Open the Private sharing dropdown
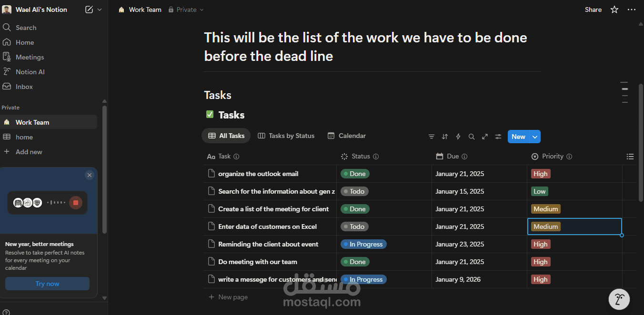This screenshot has width=644, height=315. click(x=186, y=10)
